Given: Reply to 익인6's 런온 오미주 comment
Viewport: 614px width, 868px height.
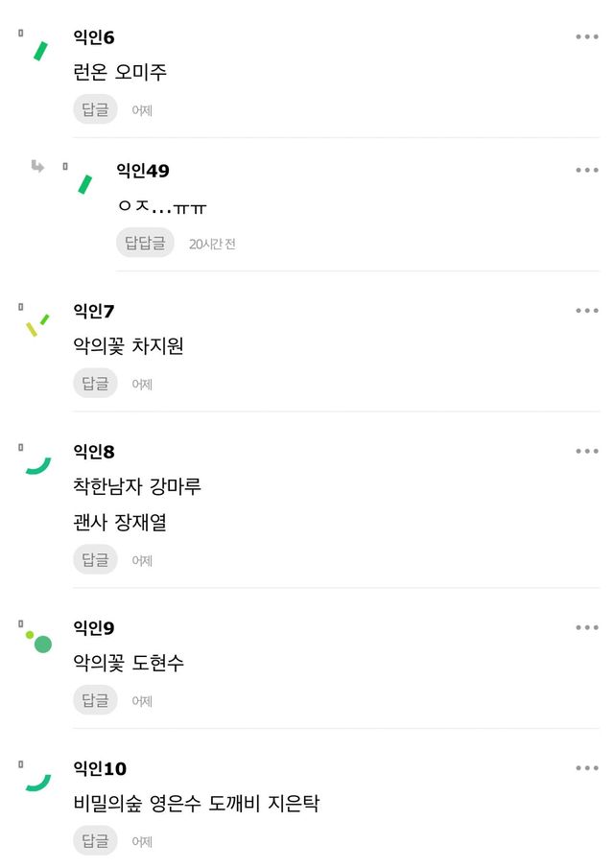Looking at the screenshot, I should click(95, 109).
